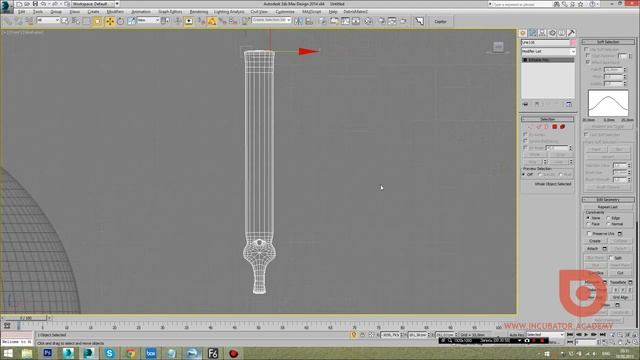Open the Rendered Frame Window

[x=392, y=21]
